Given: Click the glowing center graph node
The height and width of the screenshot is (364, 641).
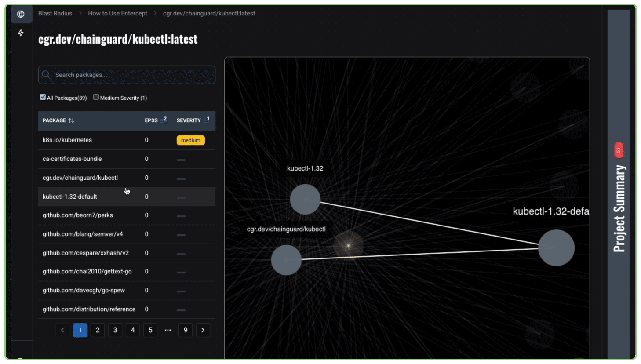Looking at the screenshot, I should (x=348, y=245).
